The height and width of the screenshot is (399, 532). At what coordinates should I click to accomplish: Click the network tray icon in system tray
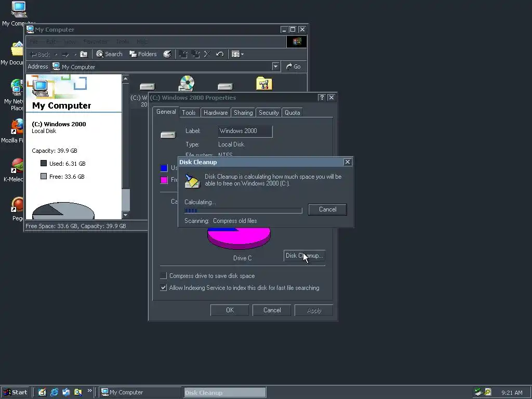(x=478, y=392)
